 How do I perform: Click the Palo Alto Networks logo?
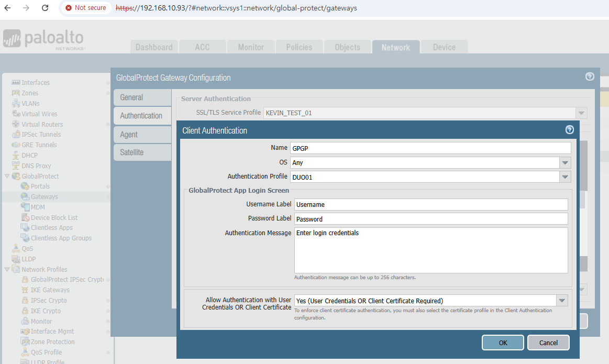click(x=44, y=40)
